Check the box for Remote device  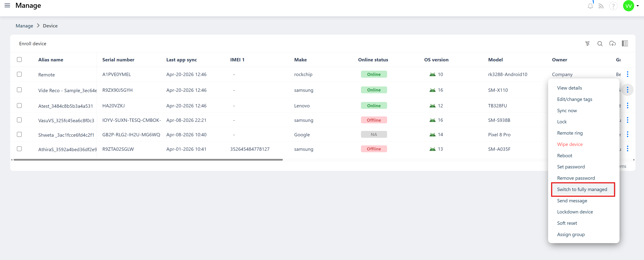(19, 74)
